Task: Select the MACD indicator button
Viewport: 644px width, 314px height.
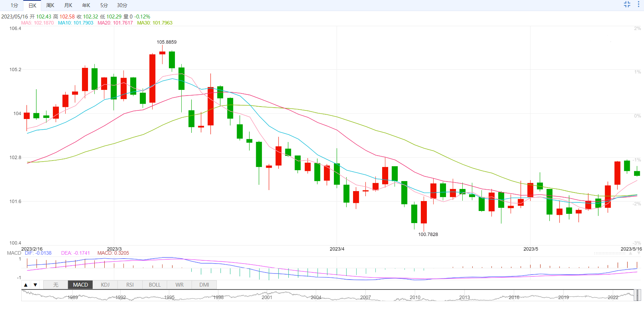Action: tap(81, 285)
